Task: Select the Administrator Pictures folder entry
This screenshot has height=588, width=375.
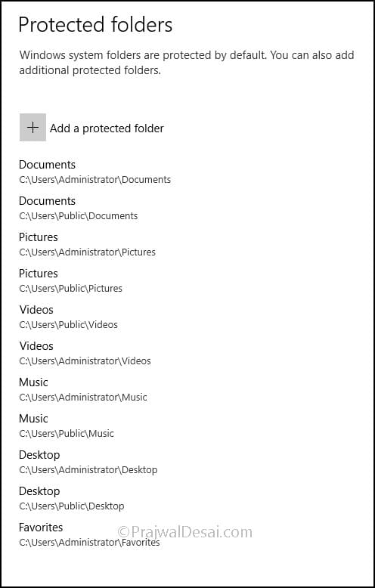Action: click(x=88, y=245)
